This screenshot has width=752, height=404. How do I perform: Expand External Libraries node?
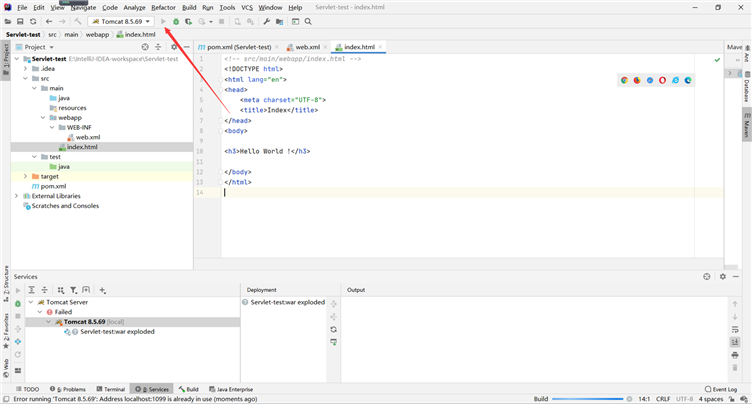(17, 196)
